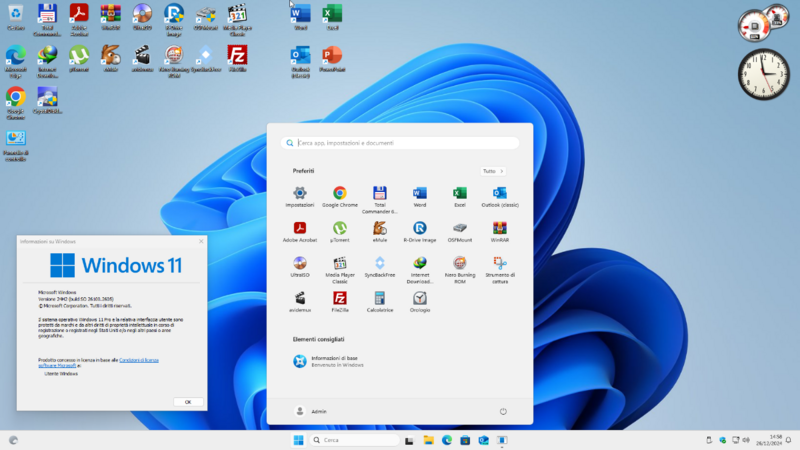Open the Admin user account menu
Image resolution: width=800 pixels, height=450 pixels.
pos(312,411)
